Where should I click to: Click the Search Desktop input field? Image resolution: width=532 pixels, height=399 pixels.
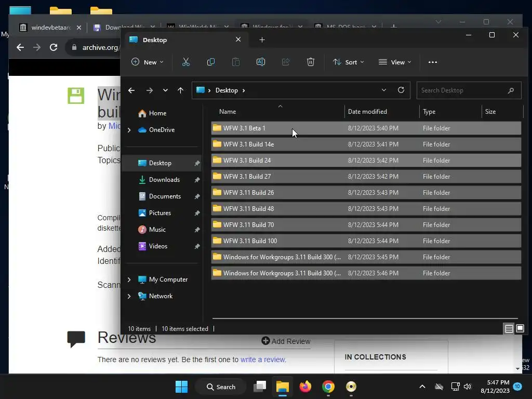[469, 90]
